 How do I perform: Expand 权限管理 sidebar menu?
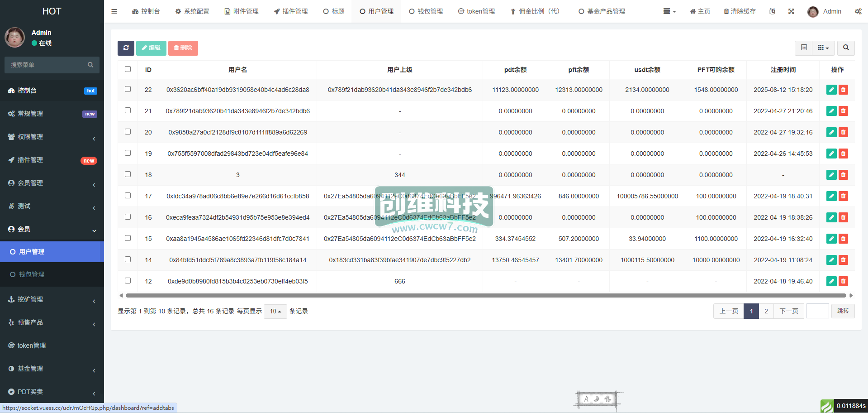52,137
